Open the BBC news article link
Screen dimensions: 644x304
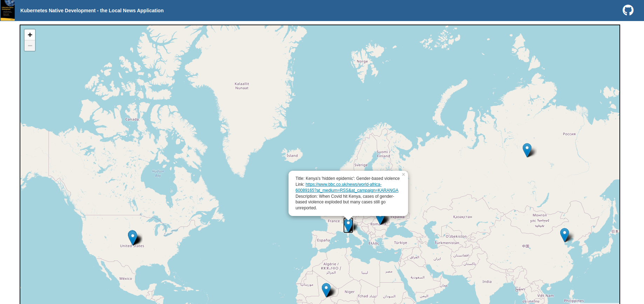point(347,187)
